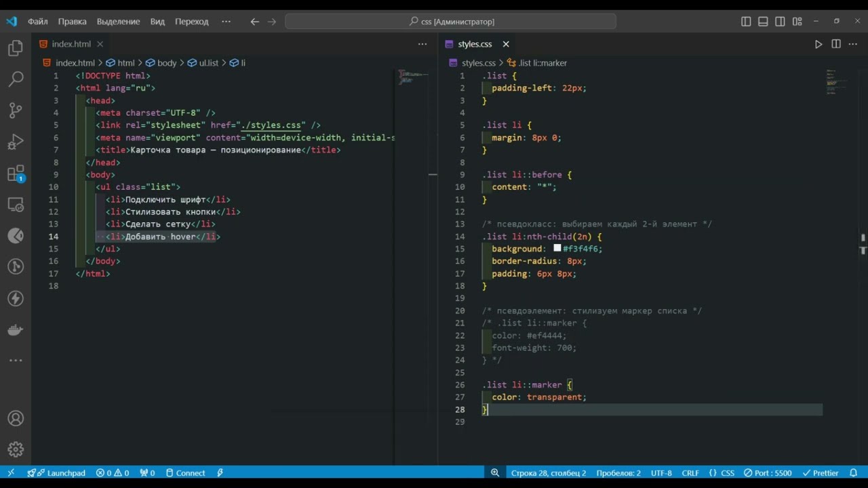Open the Explorer view in activity bar
The image size is (868, 488).
tap(16, 48)
